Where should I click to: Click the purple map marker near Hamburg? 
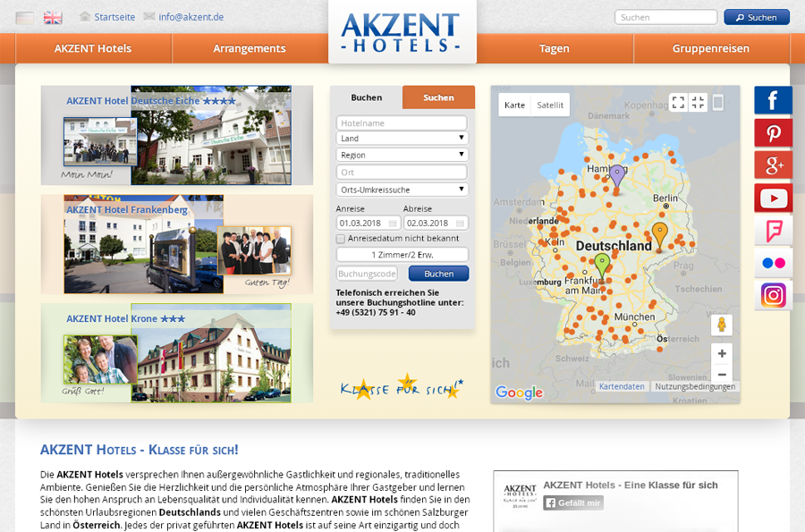[617, 175]
